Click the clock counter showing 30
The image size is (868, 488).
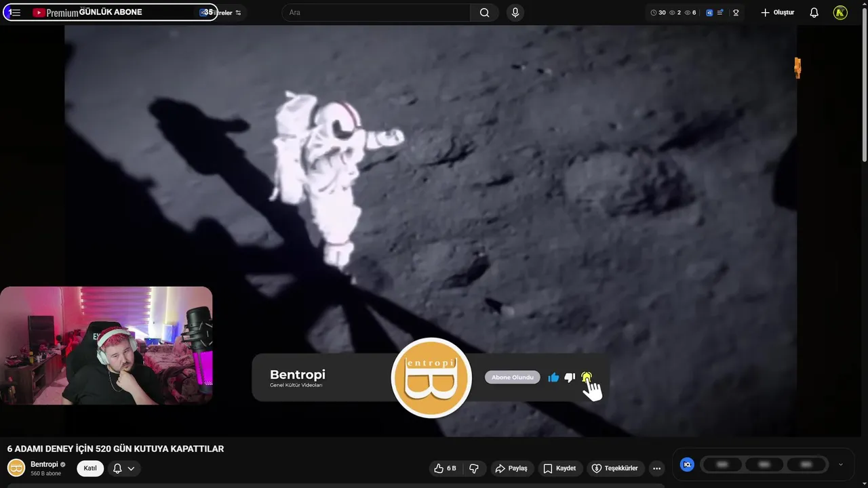(x=658, y=12)
